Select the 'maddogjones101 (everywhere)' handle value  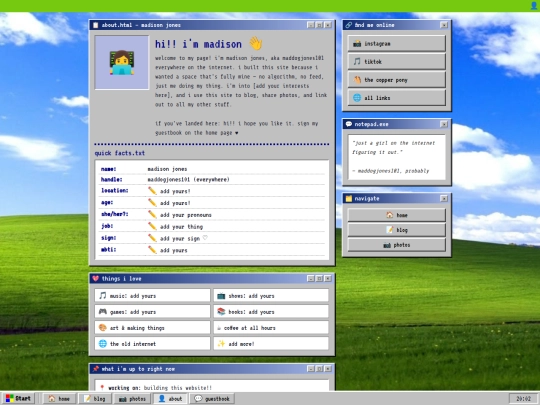click(188, 179)
